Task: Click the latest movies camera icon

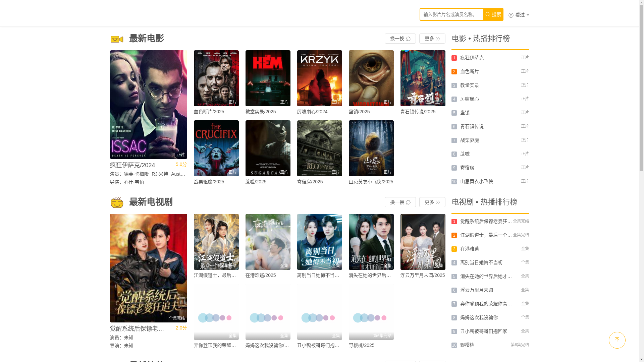Action: point(117,39)
